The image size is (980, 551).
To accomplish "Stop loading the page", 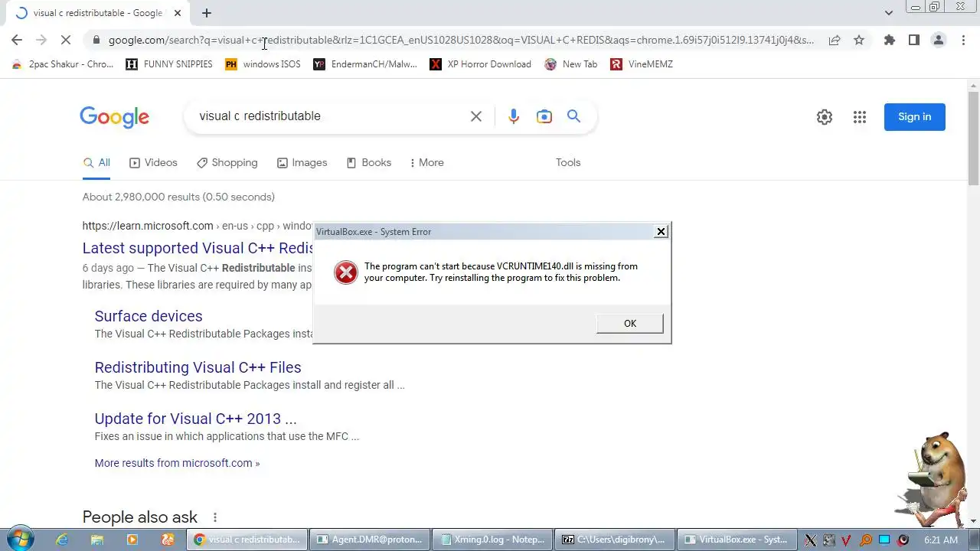I will click(x=66, y=40).
